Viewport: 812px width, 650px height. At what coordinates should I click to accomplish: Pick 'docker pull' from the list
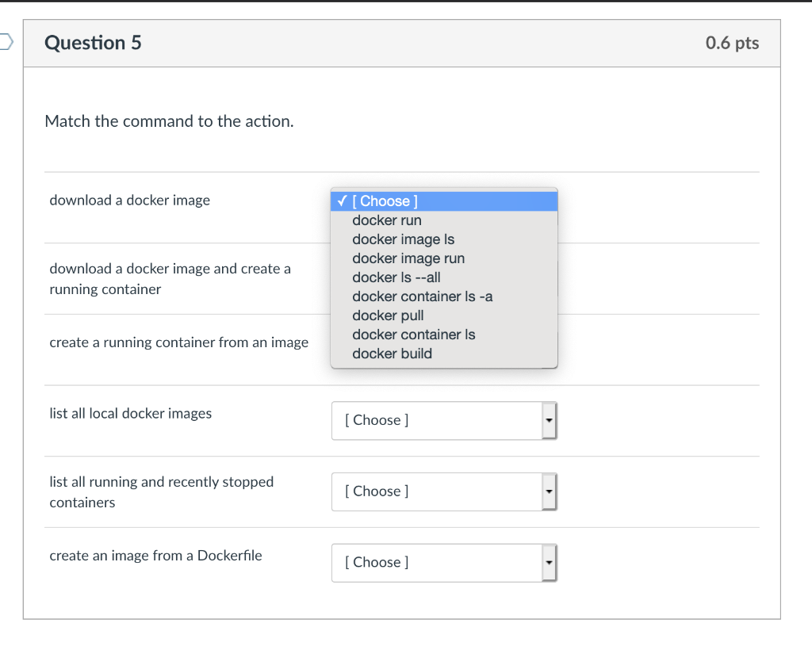click(x=444, y=315)
